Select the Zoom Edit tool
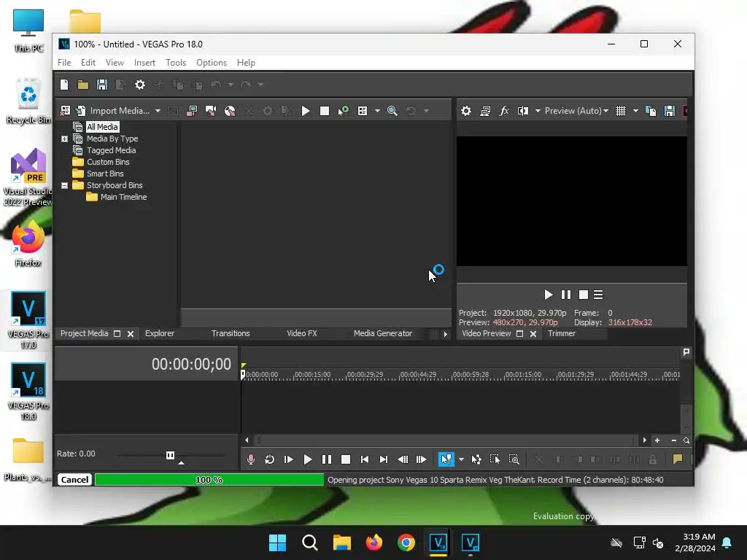This screenshot has height=560, width=747. [514, 459]
